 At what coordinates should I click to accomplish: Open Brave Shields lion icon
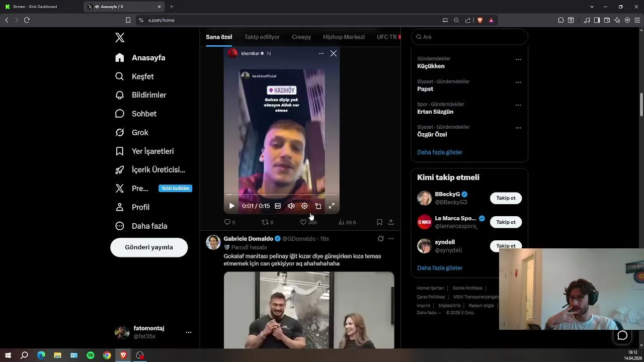[480, 20]
